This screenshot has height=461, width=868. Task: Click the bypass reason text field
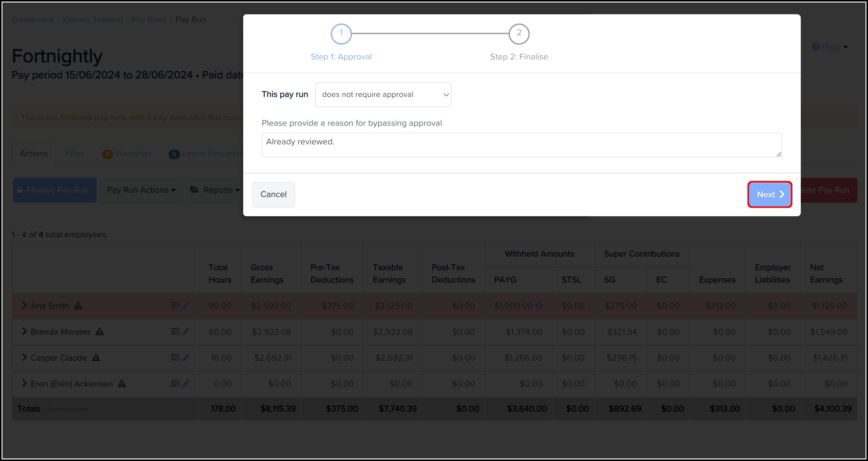pos(521,145)
